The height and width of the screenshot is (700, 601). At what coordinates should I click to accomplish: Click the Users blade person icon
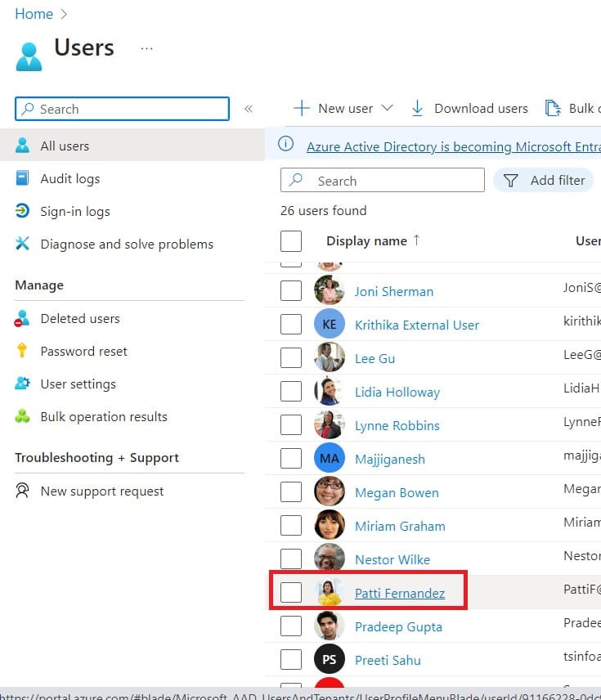point(29,56)
